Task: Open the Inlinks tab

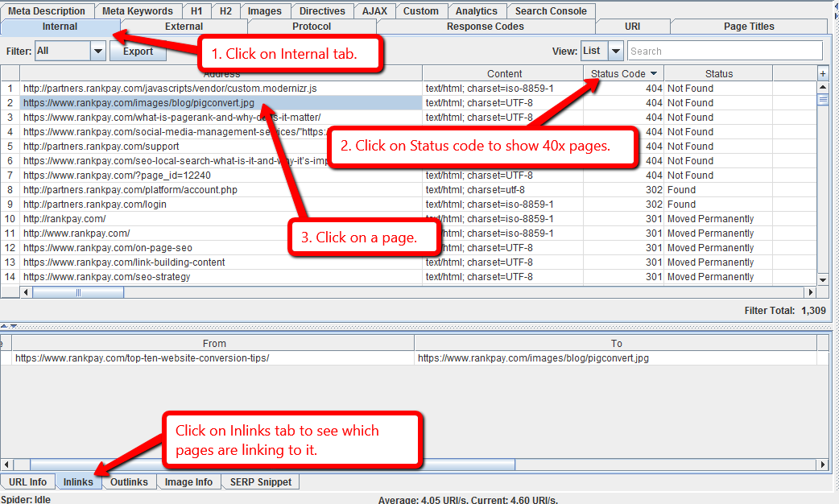Action: (x=78, y=481)
